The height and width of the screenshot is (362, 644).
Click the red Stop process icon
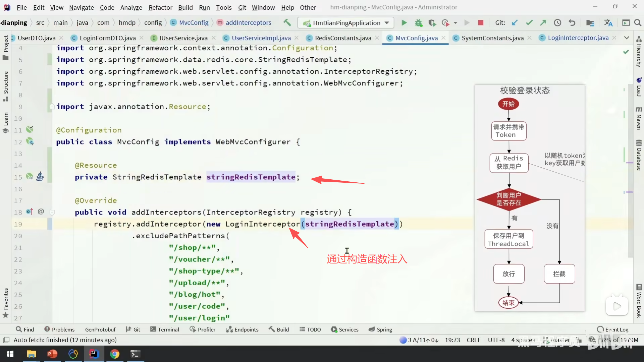tap(480, 23)
